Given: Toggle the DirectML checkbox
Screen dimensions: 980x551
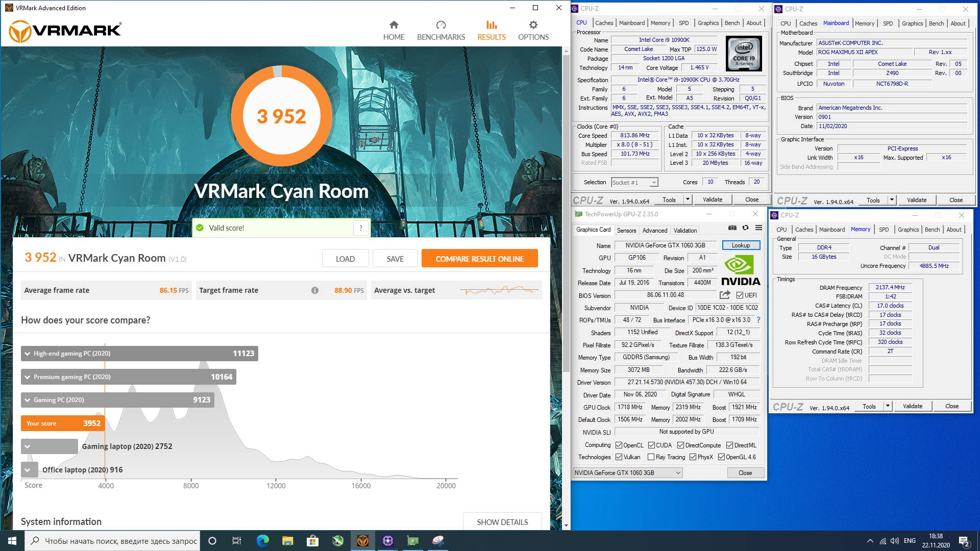Looking at the screenshot, I should coord(730,445).
